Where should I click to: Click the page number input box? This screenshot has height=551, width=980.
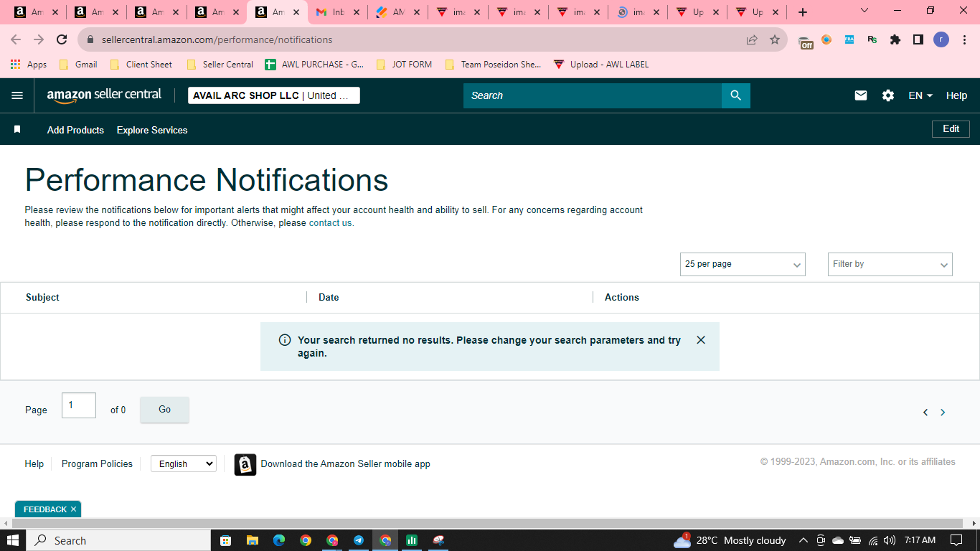[79, 405]
